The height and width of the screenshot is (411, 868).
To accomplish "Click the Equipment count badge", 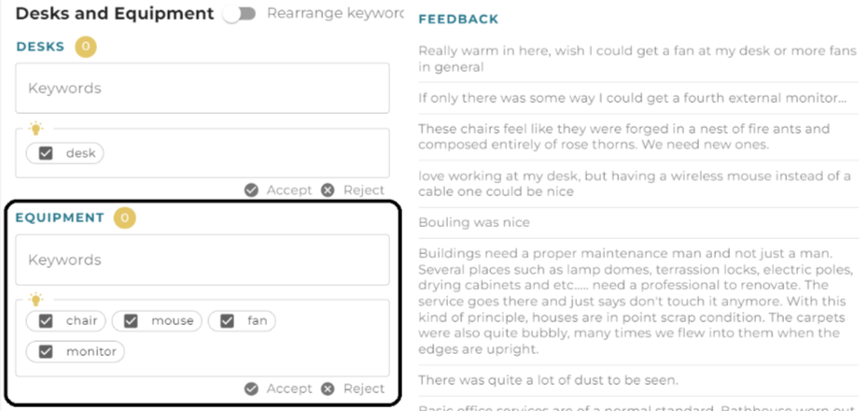I will [x=124, y=218].
